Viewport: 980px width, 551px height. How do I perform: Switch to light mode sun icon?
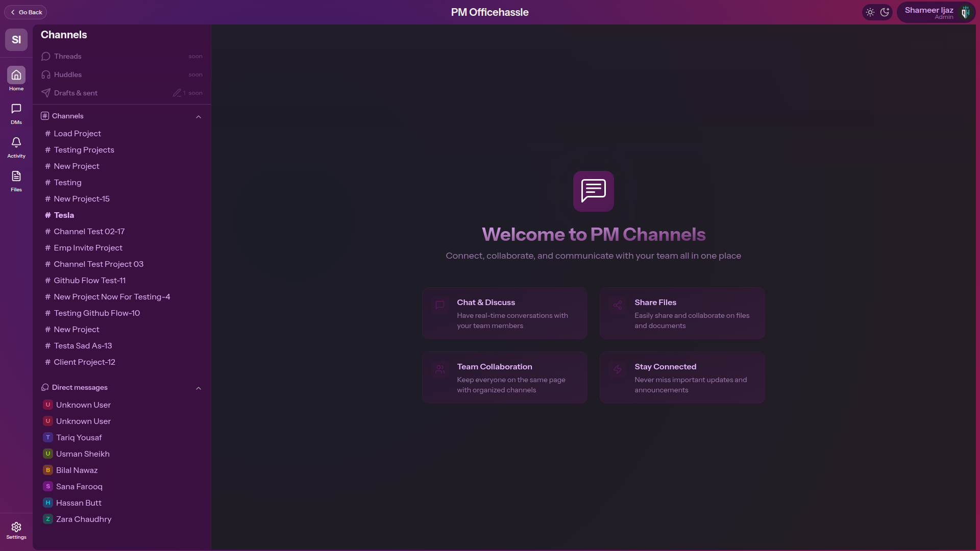870,12
